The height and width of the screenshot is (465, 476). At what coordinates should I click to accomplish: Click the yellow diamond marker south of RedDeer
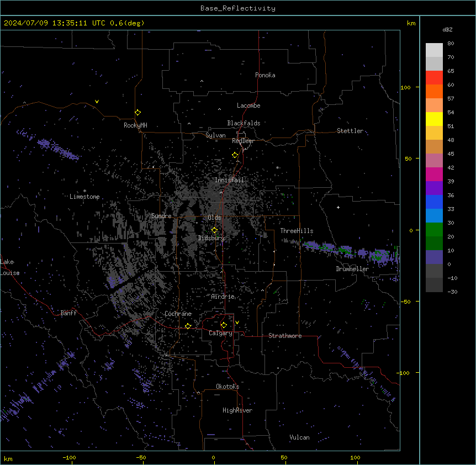click(235, 155)
